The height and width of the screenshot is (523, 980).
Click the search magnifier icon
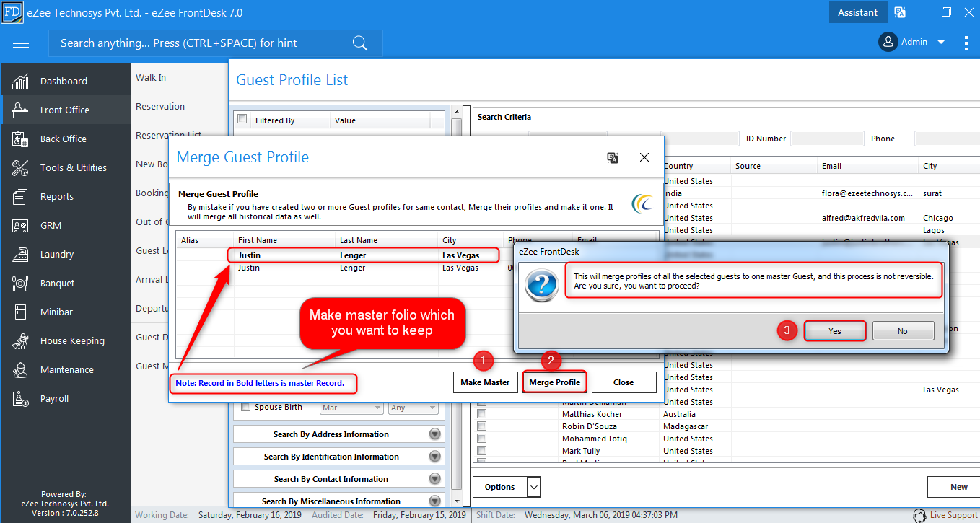tap(360, 43)
